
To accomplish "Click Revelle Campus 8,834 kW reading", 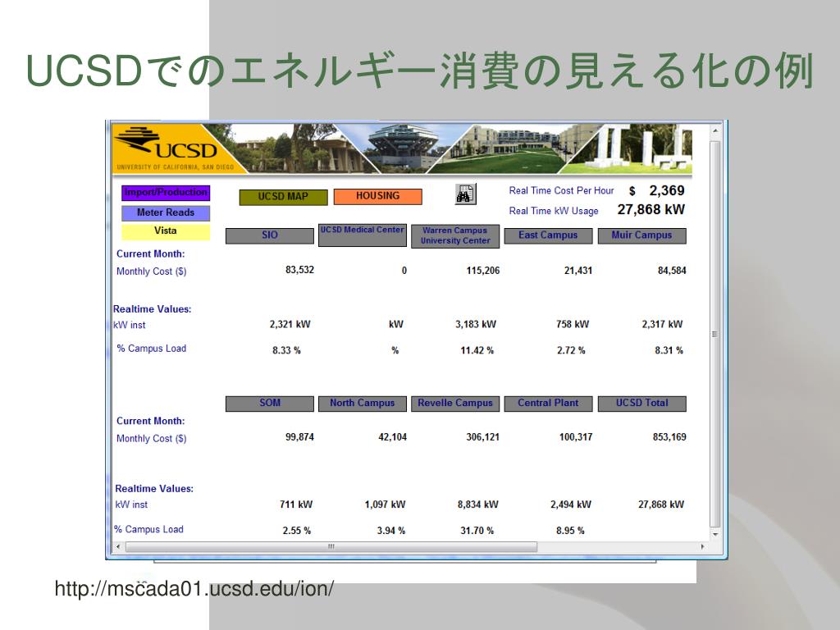I will 478,504.
